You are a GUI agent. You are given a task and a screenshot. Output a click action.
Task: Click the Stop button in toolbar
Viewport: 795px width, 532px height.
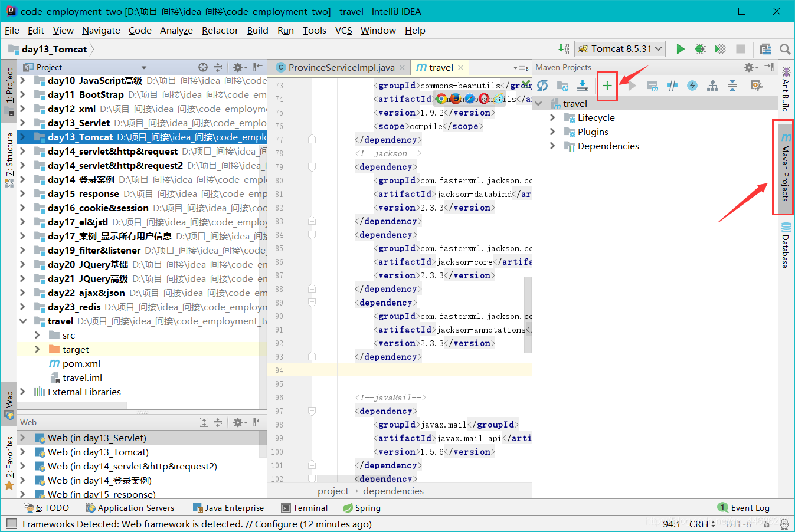tap(741, 49)
